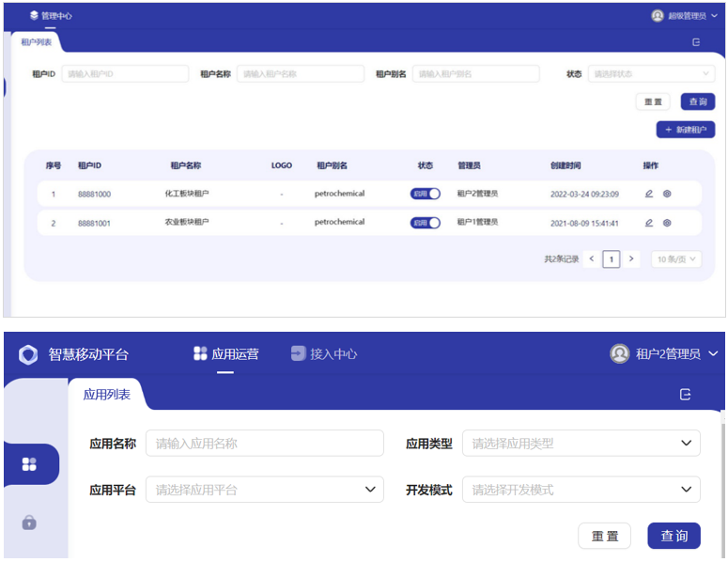Click settings icon for tenant 88881000 row
This screenshot has height=562, width=728.
tap(667, 195)
